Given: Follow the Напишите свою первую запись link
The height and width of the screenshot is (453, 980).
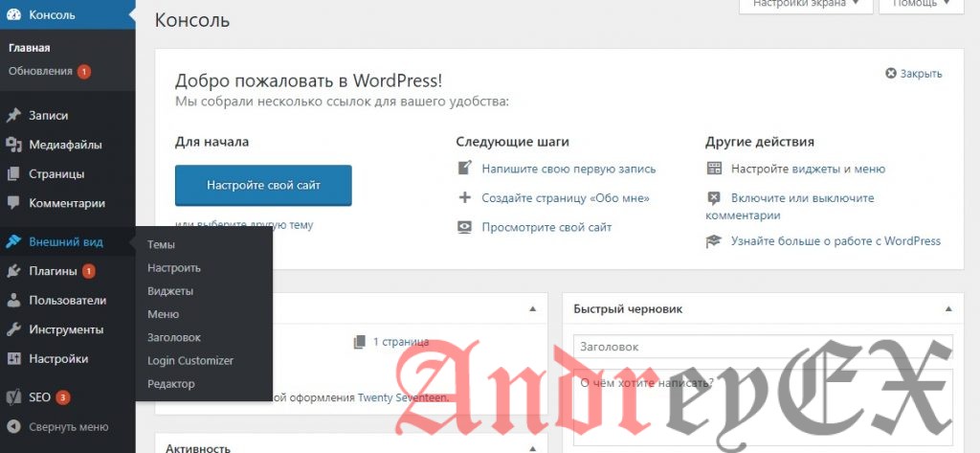Looking at the screenshot, I should [x=568, y=169].
